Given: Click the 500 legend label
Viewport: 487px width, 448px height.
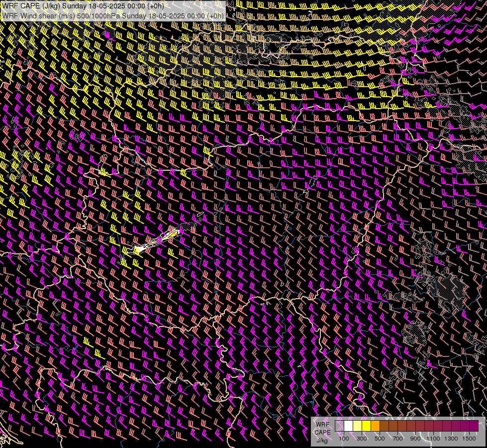Looking at the screenshot, I should [380, 439].
